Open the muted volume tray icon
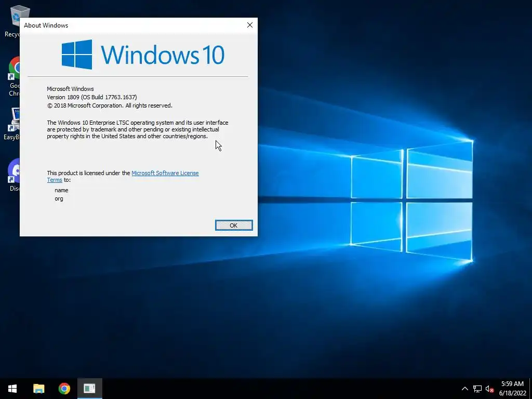This screenshot has width=532, height=399. pyautogui.click(x=489, y=389)
